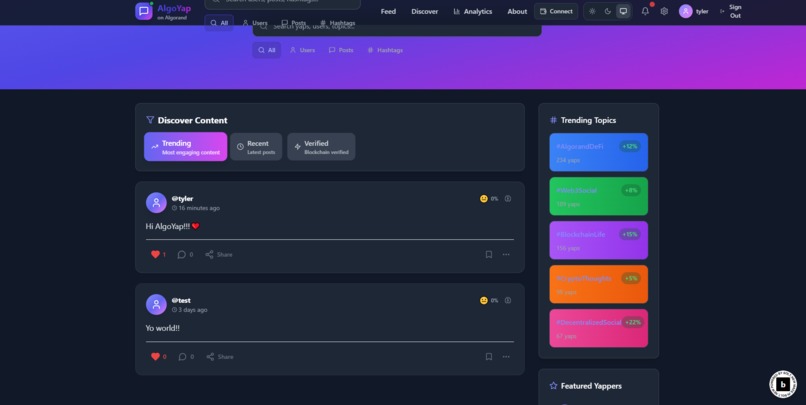Viewport: 806px width, 405px height.
Task: Open more options on @tyler's post
Action: (x=506, y=254)
